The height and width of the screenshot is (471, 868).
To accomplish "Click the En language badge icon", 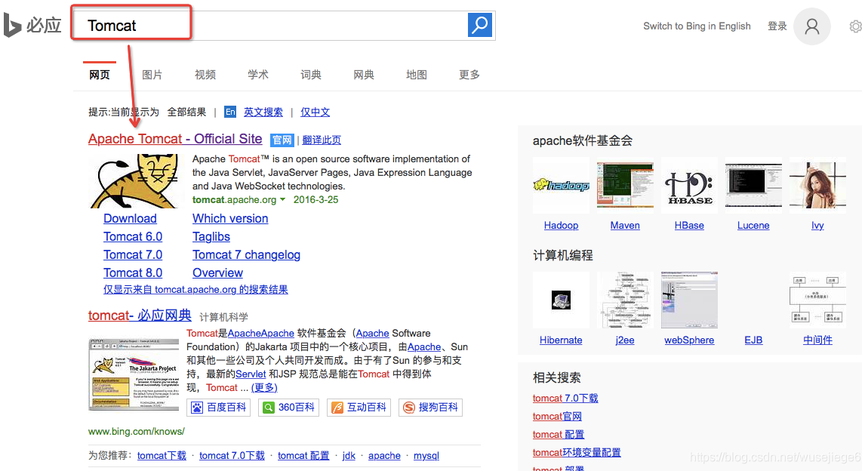I will pos(230,112).
